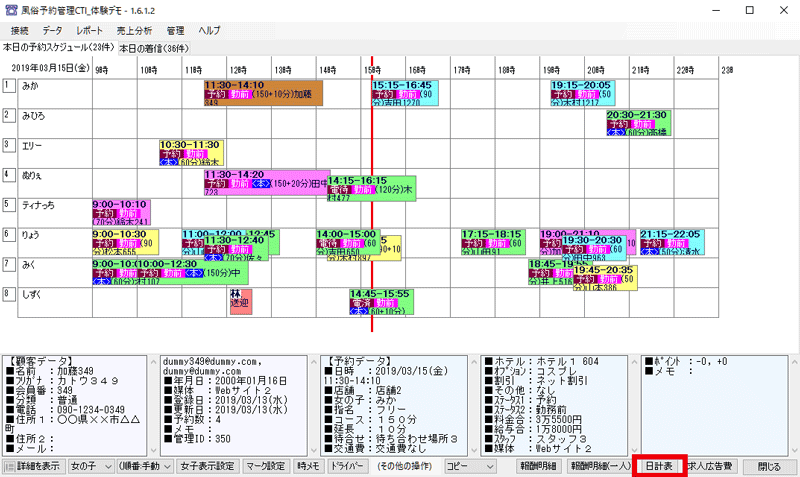Select ティナっち's 9:00–10:10 reservation block
The image size is (800, 477).
pyautogui.click(x=121, y=211)
